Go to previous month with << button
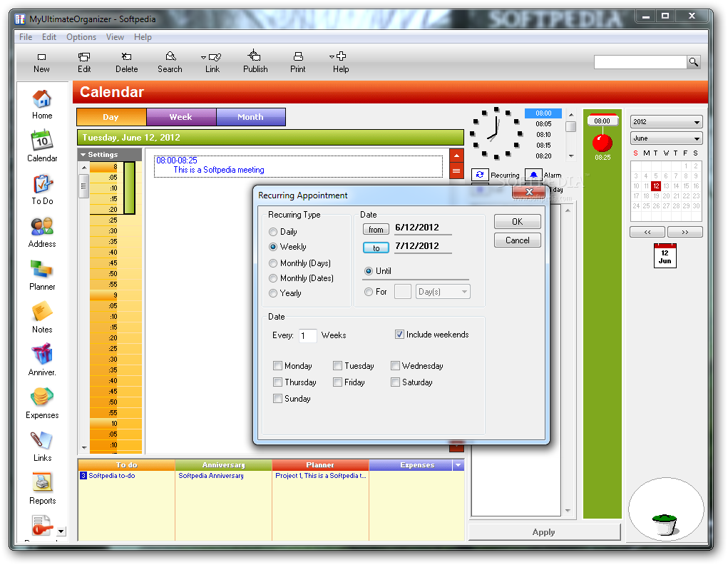 pos(647,232)
